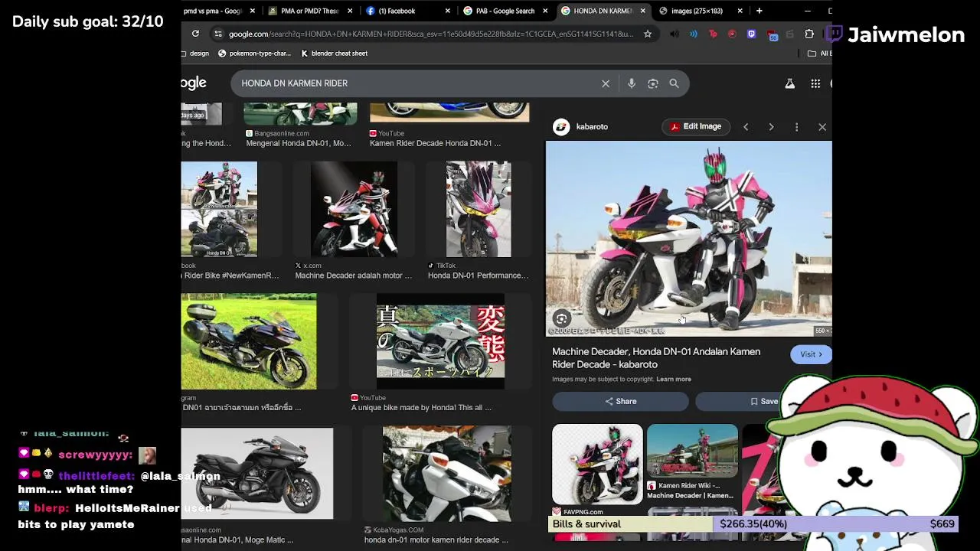Open the KobaYogas.COM white bike thumbnail
Image resolution: width=980 pixels, height=551 pixels.
coord(447,474)
